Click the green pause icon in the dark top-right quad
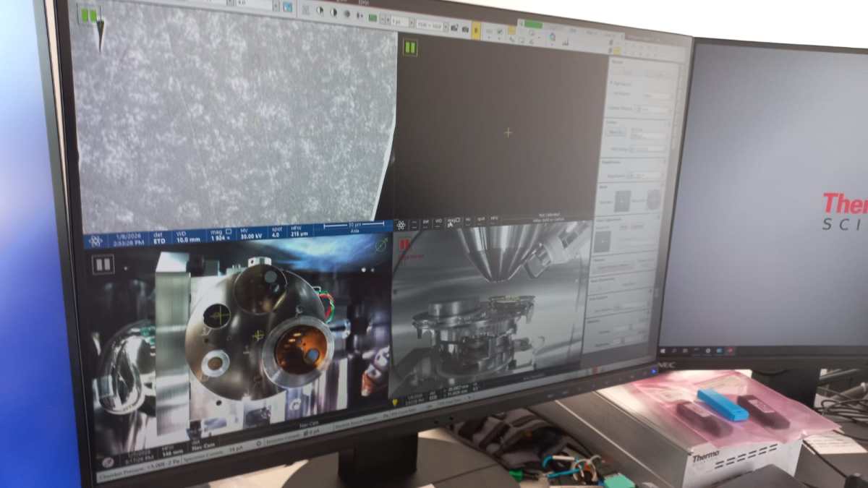 410,48
